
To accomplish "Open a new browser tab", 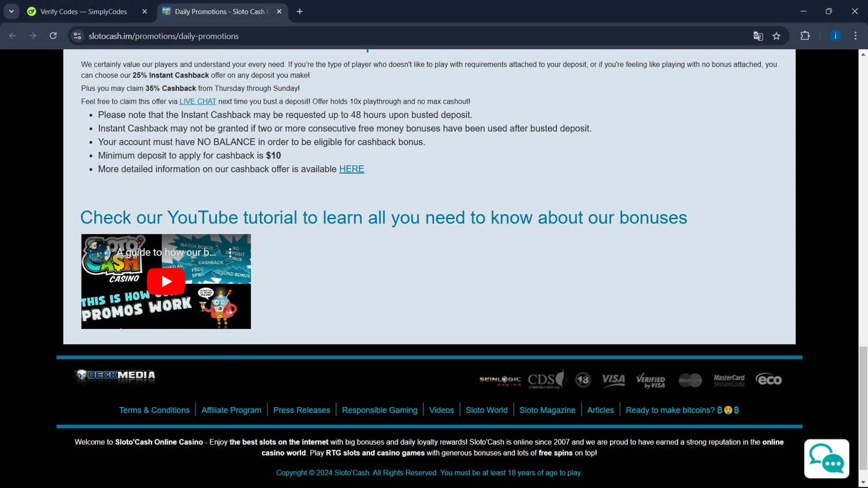I will (300, 12).
